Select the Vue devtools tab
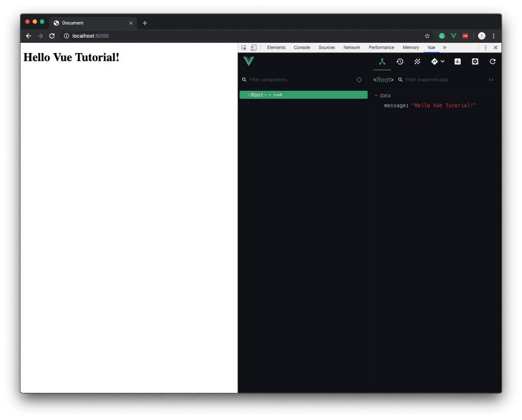This screenshot has height=420, width=522. pos(431,47)
